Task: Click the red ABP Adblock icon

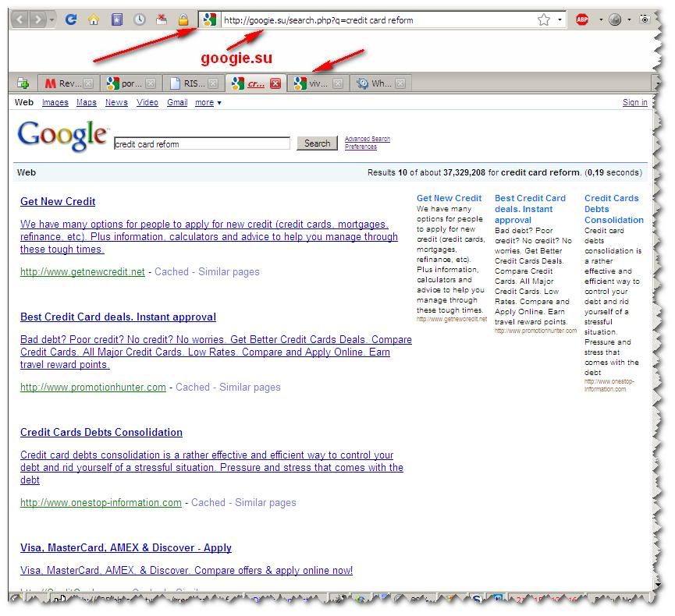Action: click(582, 19)
